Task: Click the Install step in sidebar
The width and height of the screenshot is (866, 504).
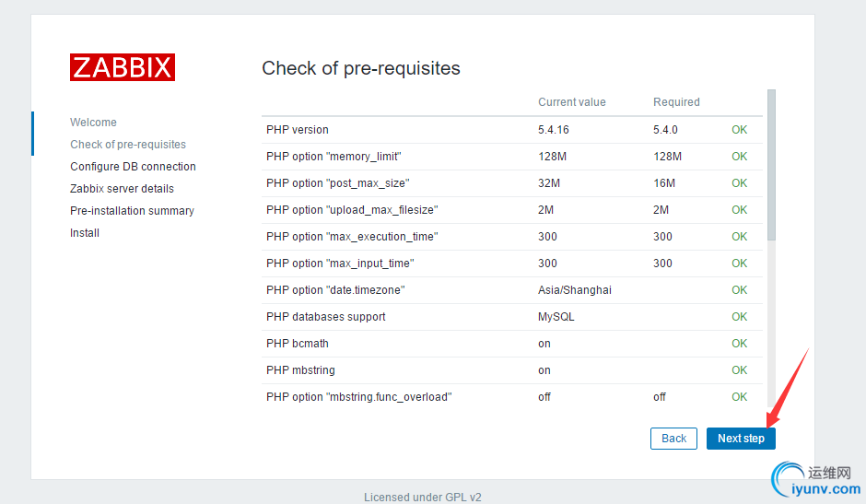Action: coord(85,233)
